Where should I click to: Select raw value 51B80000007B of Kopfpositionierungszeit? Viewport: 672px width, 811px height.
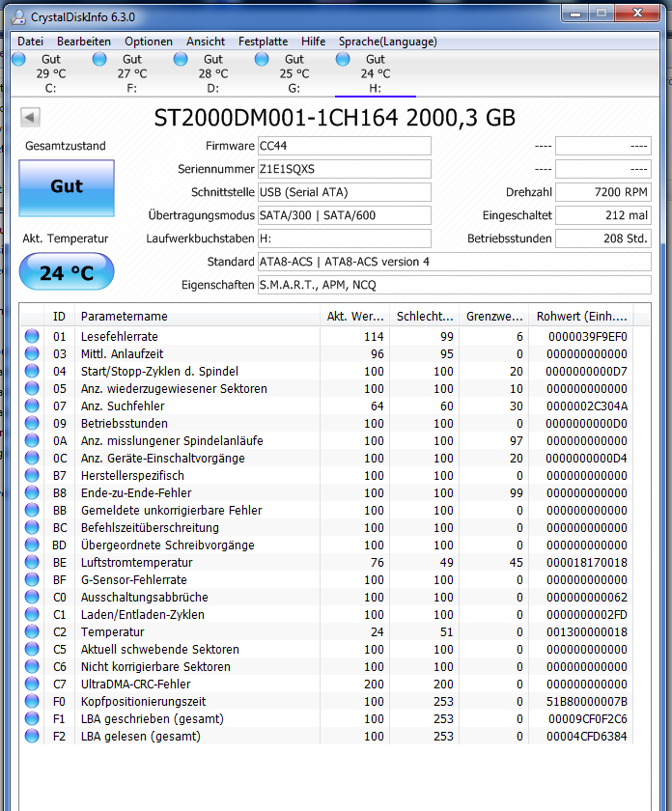pyautogui.click(x=587, y=701)
